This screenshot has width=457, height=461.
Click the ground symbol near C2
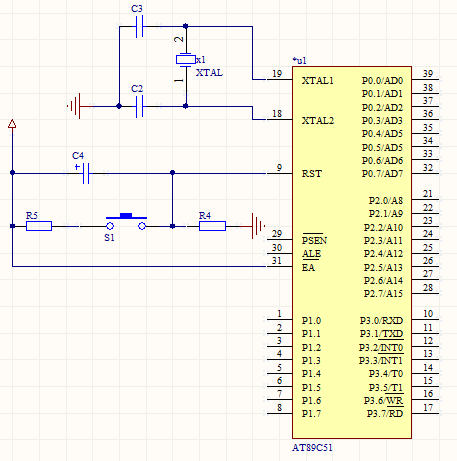(75, 106)
